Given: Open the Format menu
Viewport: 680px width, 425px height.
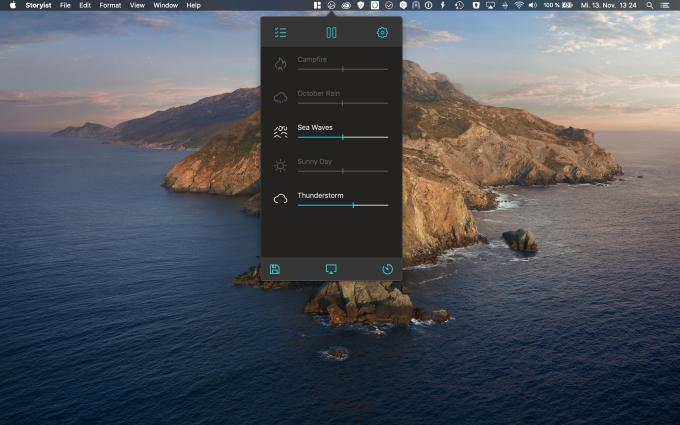Looking at the screenshot, I should (x=110, y=5).
